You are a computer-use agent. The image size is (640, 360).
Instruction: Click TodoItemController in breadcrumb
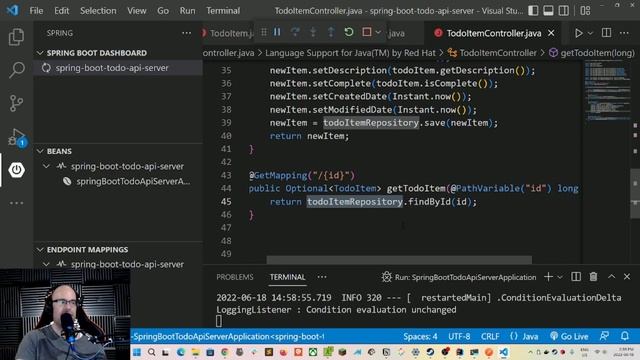[x=498, y=53]
